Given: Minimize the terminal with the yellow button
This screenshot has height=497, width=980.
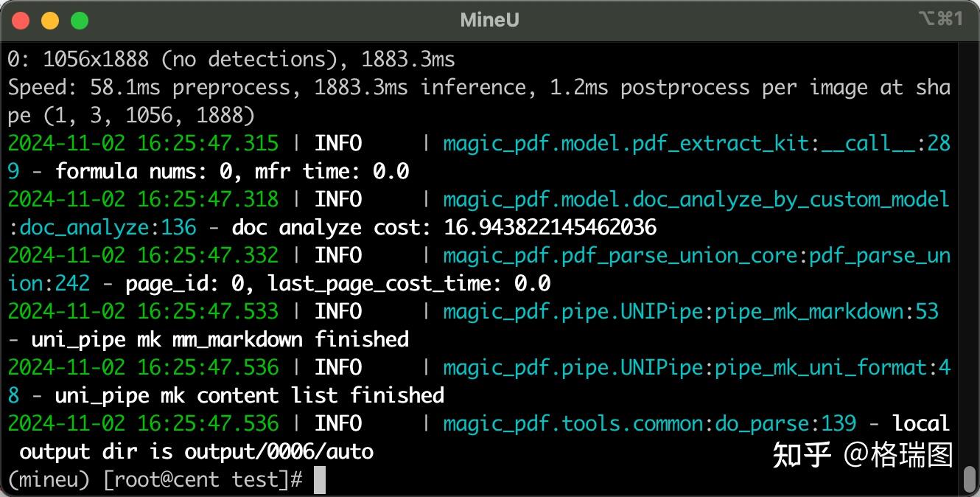Looking at the screenshot, I should pos(50,21).
